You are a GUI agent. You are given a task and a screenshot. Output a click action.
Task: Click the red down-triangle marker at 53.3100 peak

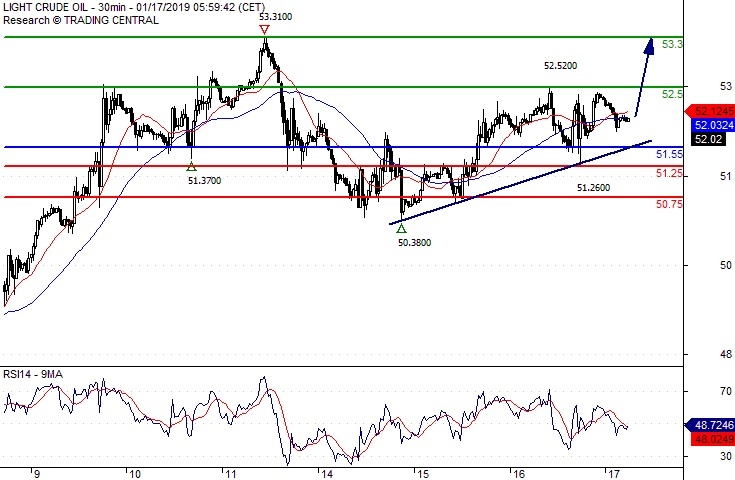click(x=264, y=30)
